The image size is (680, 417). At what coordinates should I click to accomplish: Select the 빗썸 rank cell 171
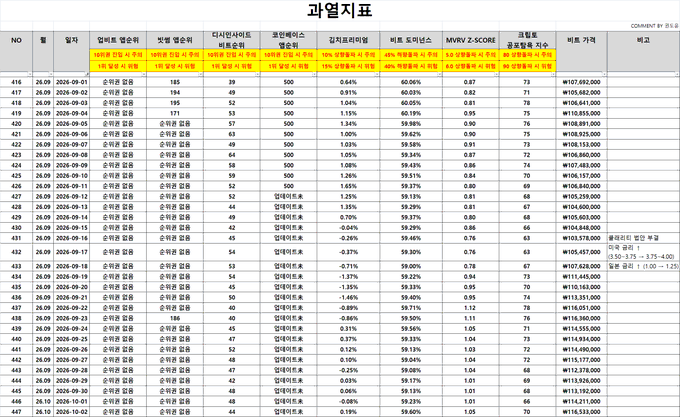tap(175, 113)
